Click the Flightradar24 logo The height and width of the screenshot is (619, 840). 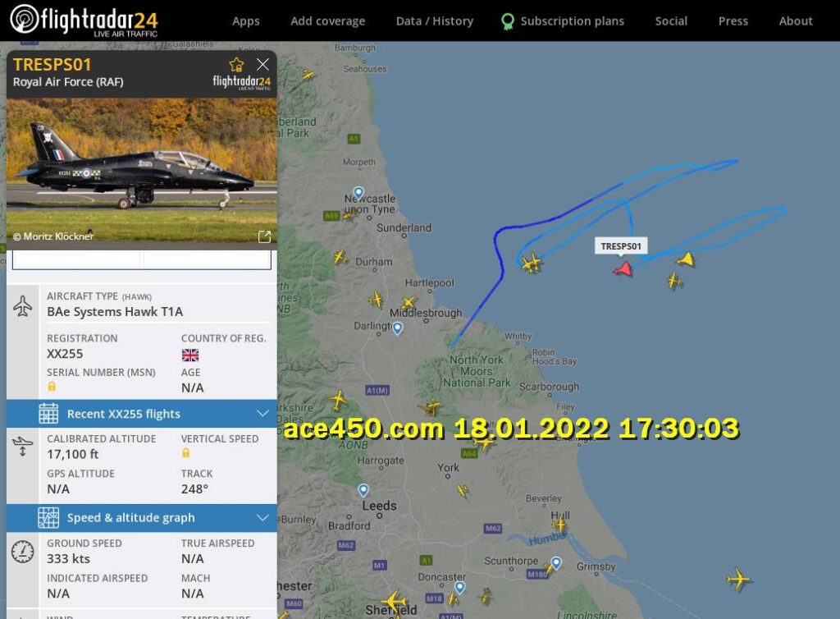click(84, 21)
